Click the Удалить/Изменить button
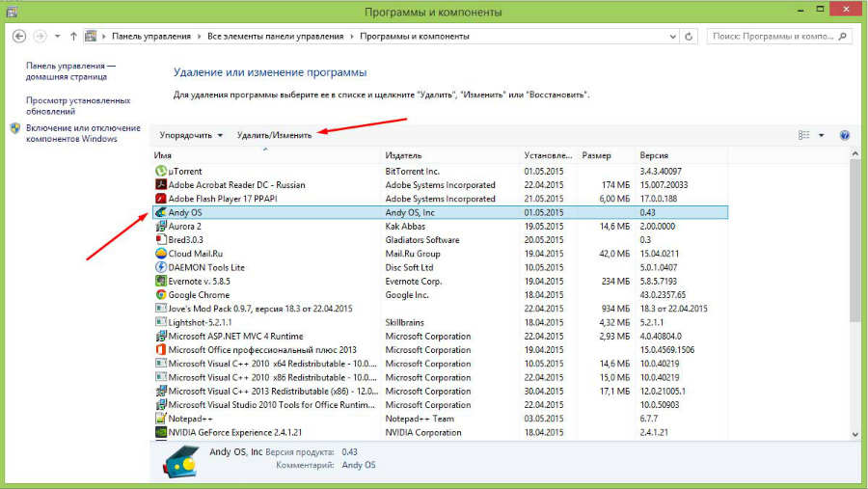 click(274, 136)
